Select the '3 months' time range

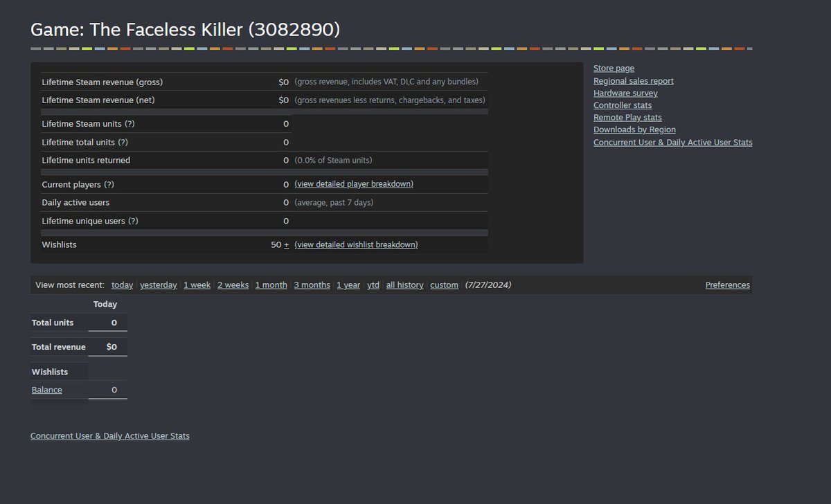[312, 285]
